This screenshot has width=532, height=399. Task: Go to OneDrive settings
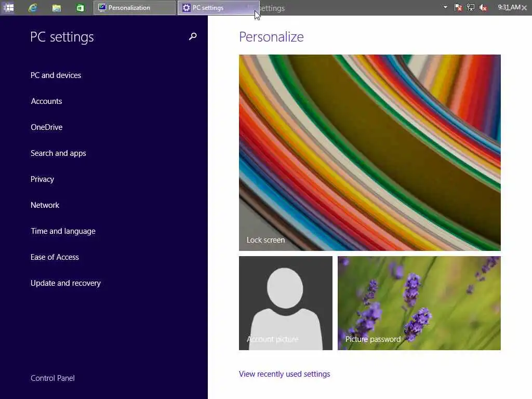coord(46,127)
